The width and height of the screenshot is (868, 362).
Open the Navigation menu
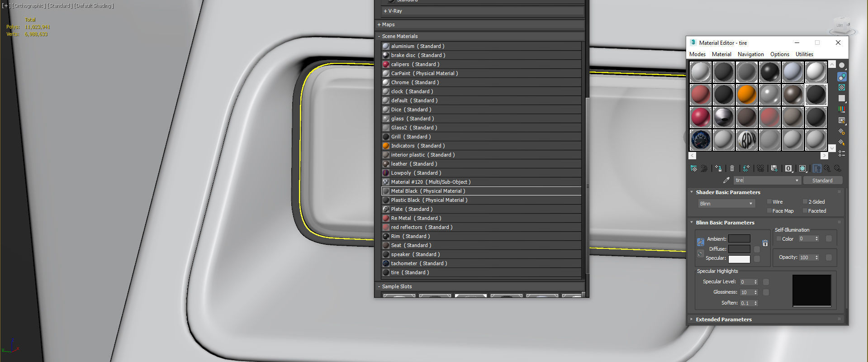coord(750,54)
